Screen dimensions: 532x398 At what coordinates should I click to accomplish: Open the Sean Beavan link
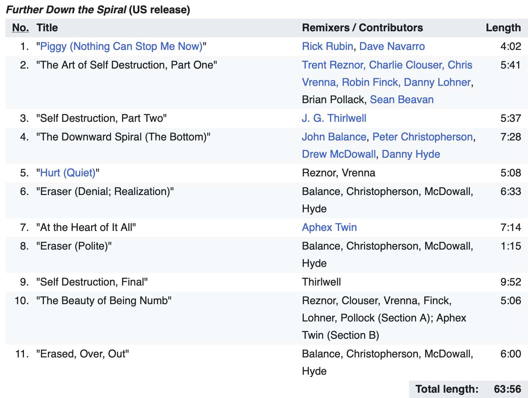coord(402,99)
